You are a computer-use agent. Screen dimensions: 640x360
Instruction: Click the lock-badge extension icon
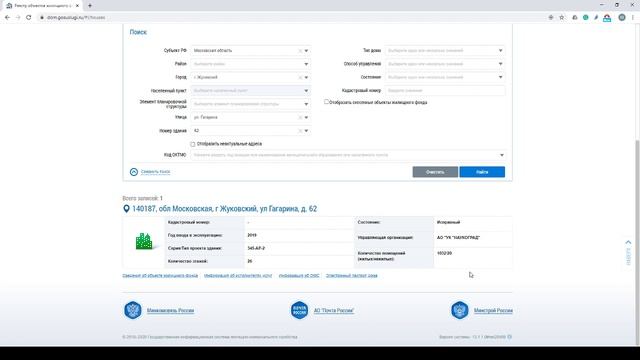click(x=607, y=18)
